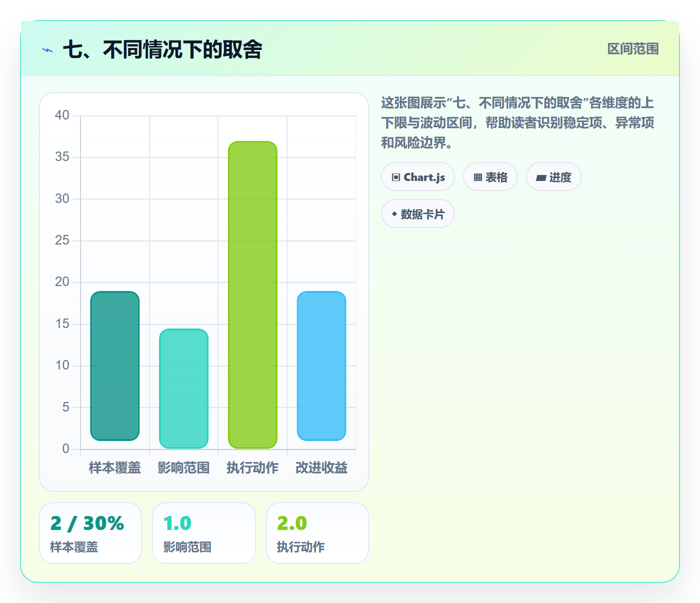This screenshot has width=700, height=603.
Task: Open the 2.0 执行动作 stat card
Action: click(x=317, y=533)
